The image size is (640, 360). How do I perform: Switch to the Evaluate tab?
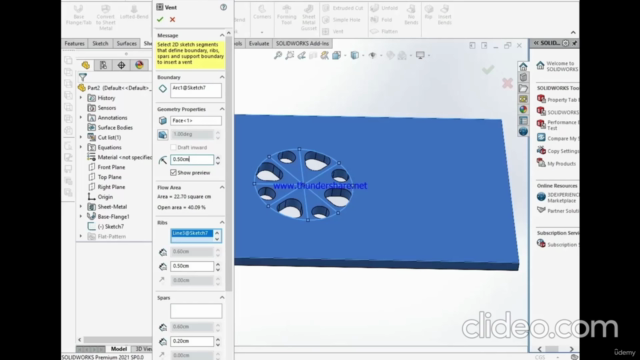click(x=259, y=43)
